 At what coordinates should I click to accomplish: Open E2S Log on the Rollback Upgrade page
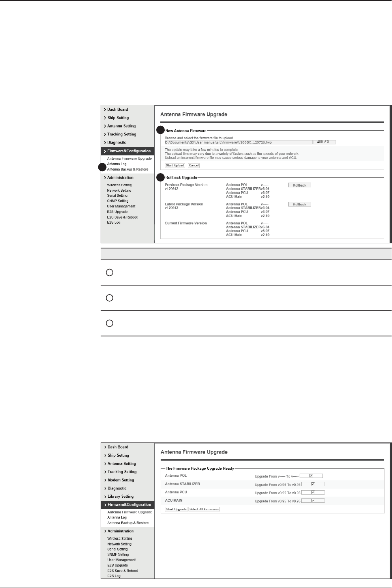(114, 222)
